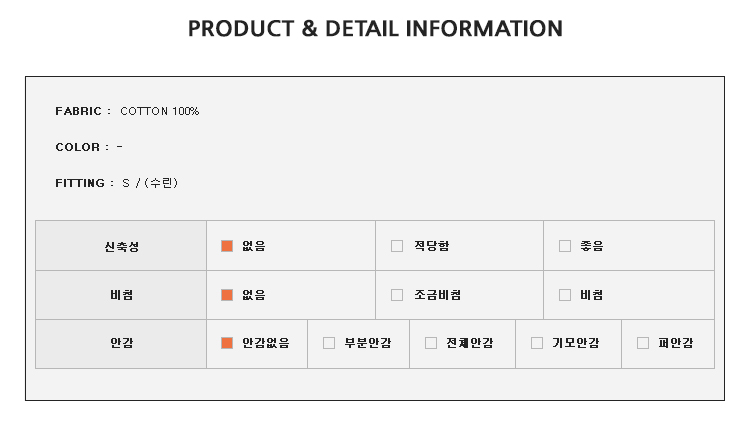Toggle the 안감없음 orange checkbox

click(x=227, y=343)
